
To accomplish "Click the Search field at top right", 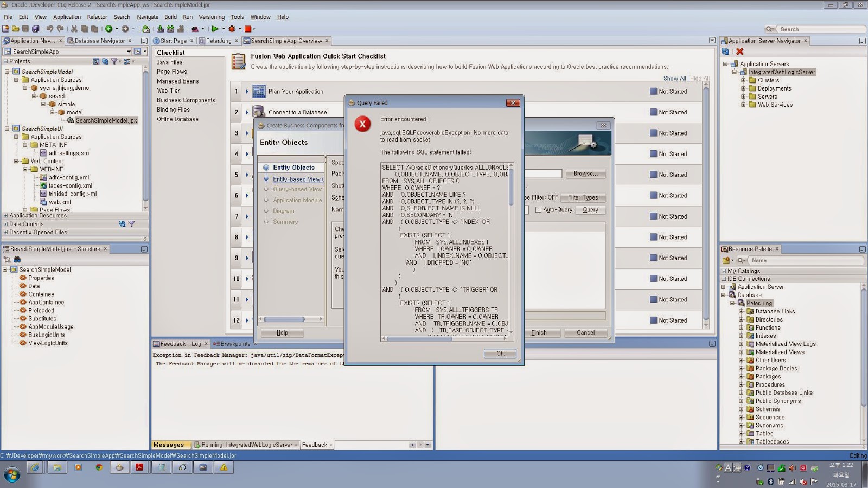I will pos(821,29).
